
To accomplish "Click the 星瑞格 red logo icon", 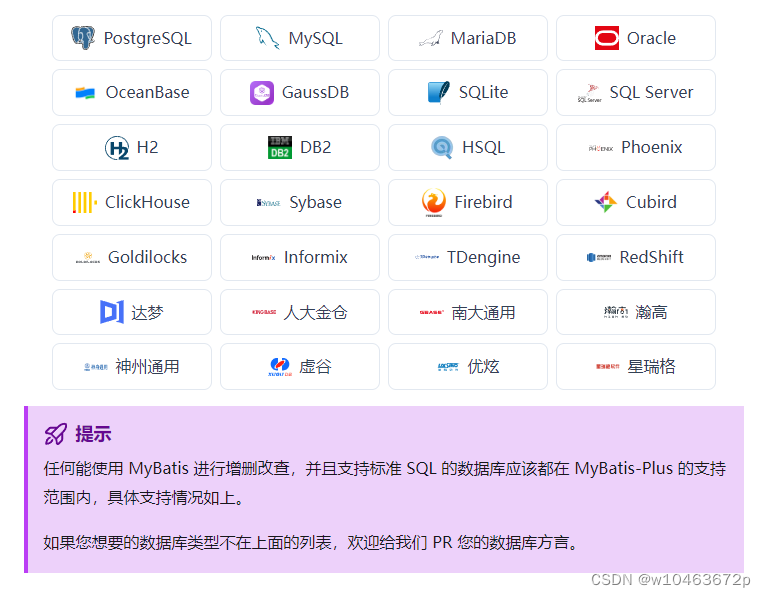I will point(608,366).
